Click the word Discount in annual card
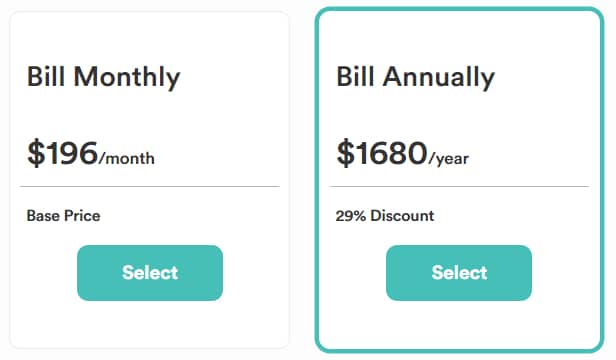616x360 pixels. click(x=402, y=215)
